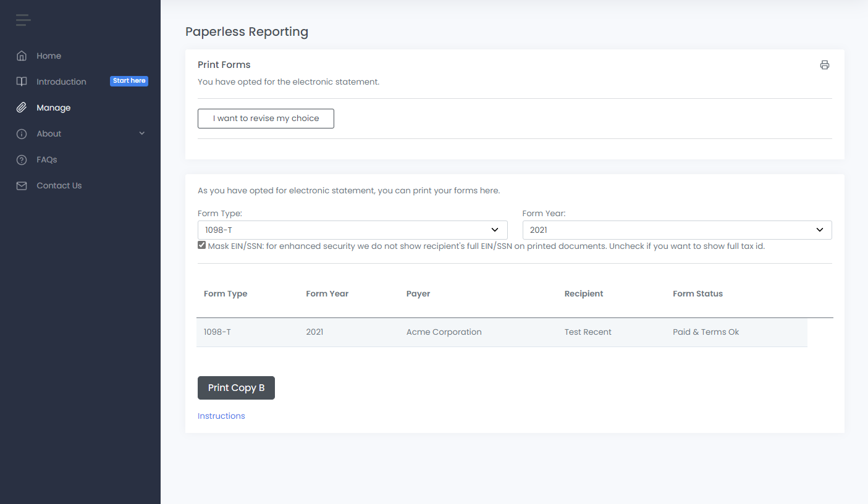The height and width of the screenshot is (504, 868).
Task: Click the hamburger menu icon in sidebar
Action: pyautogui.click(x=23, y=20)
